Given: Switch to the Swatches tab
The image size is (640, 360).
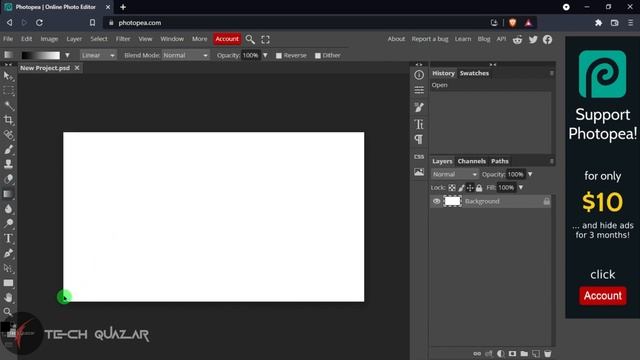Looking at the screenshot, I should 474,73.
